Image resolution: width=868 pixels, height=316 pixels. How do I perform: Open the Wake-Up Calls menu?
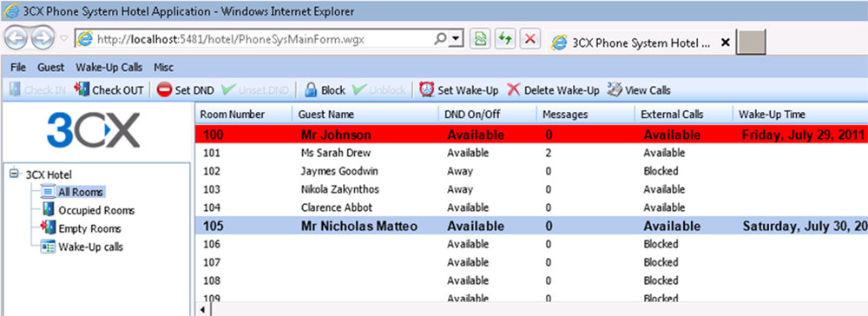pyautogui.click(x=109, y=68)
